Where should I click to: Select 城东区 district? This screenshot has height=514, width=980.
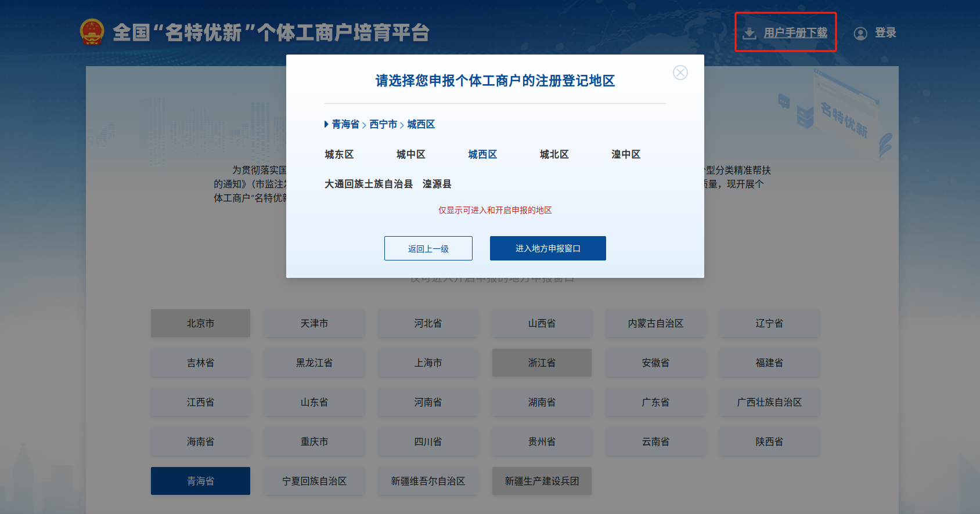click(x=339, y=154)
